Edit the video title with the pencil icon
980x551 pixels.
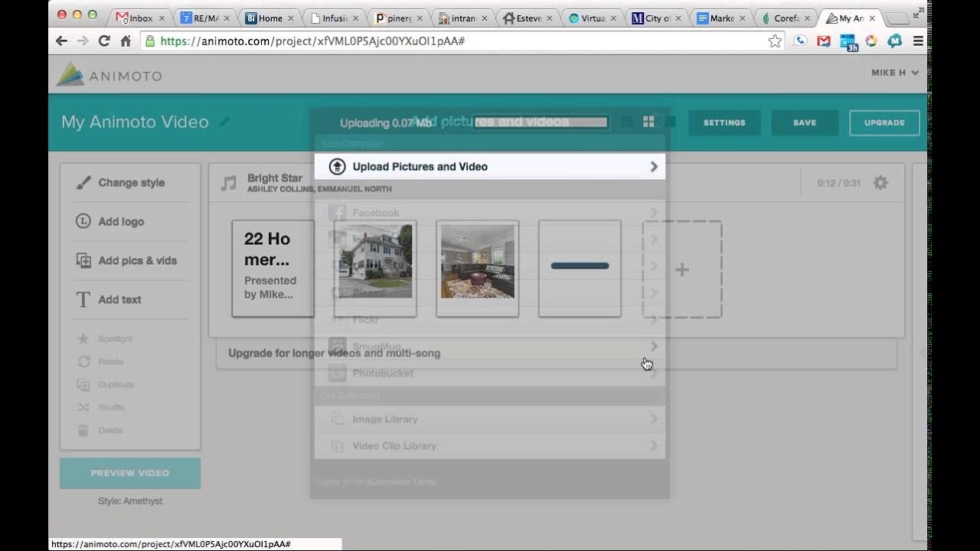[x=224, y=122]
